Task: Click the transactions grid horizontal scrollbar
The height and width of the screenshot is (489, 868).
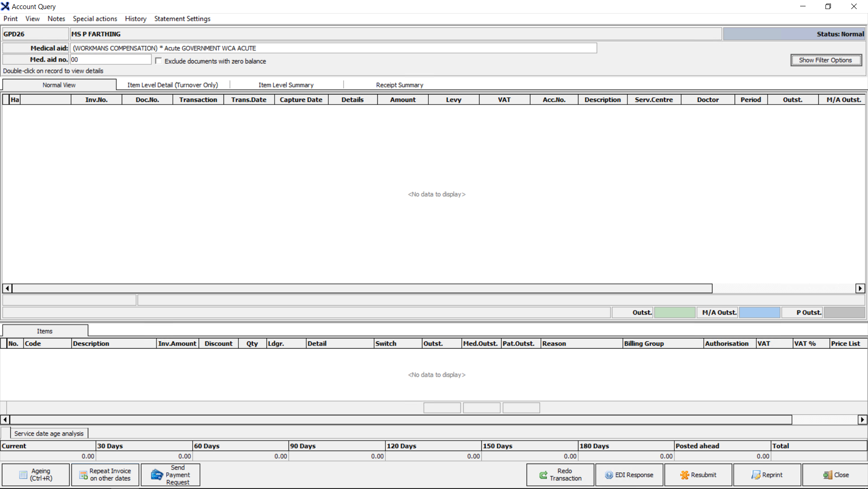Action: coord(362,288)
